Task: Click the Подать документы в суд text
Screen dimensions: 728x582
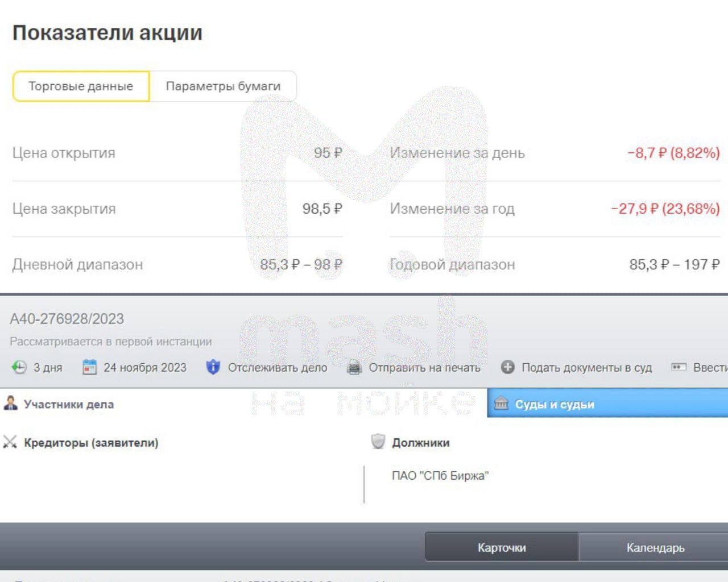Action: pos(586,368)
